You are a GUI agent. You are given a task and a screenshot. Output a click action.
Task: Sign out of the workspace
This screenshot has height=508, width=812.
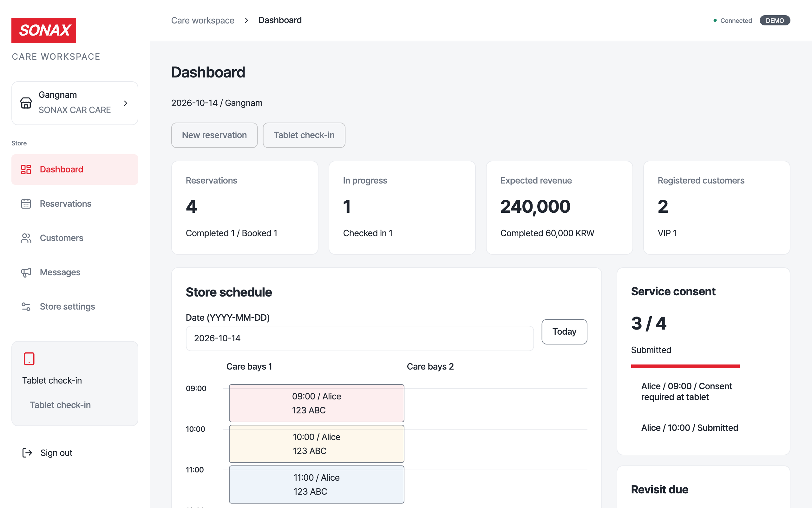[47, 452]
